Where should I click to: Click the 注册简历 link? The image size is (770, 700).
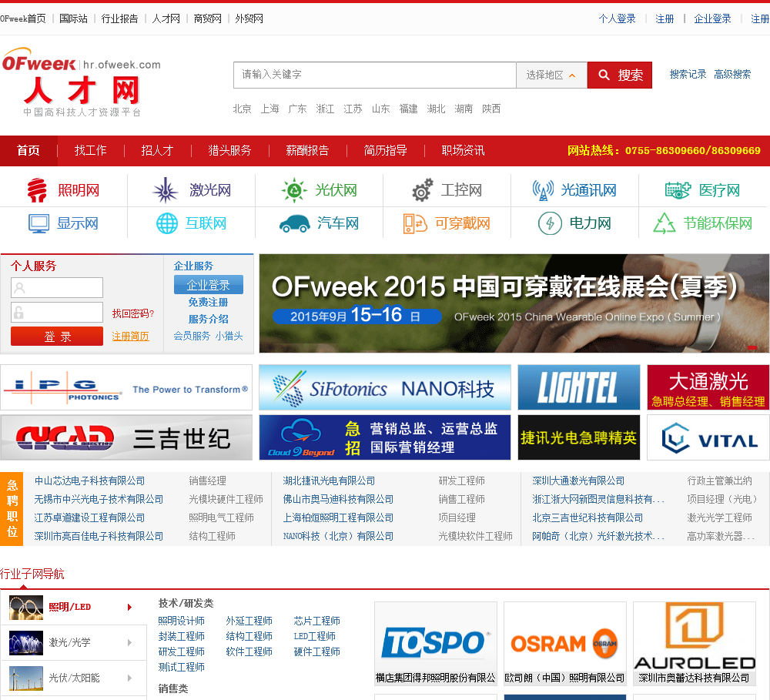(130, 336)
